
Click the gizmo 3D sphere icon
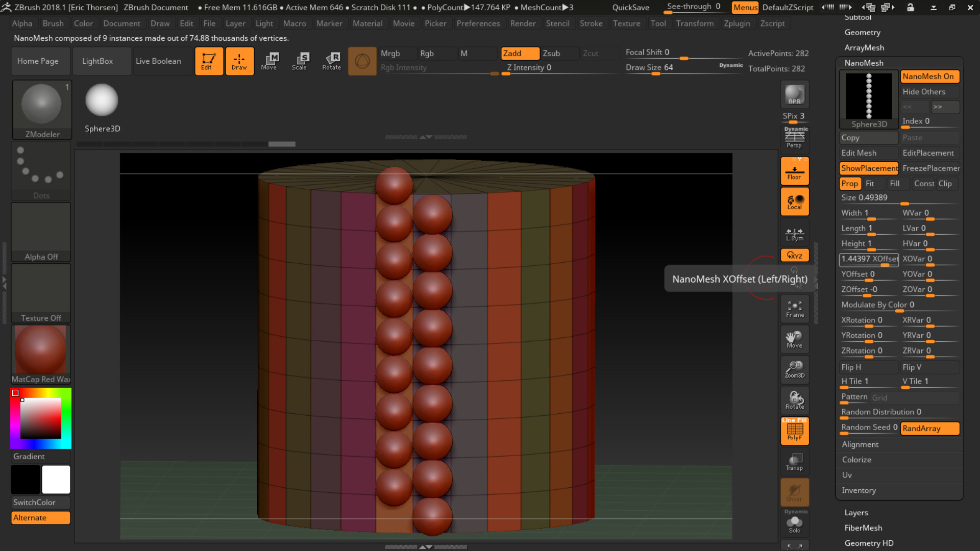pyautogui.click(x=362, y=61)
